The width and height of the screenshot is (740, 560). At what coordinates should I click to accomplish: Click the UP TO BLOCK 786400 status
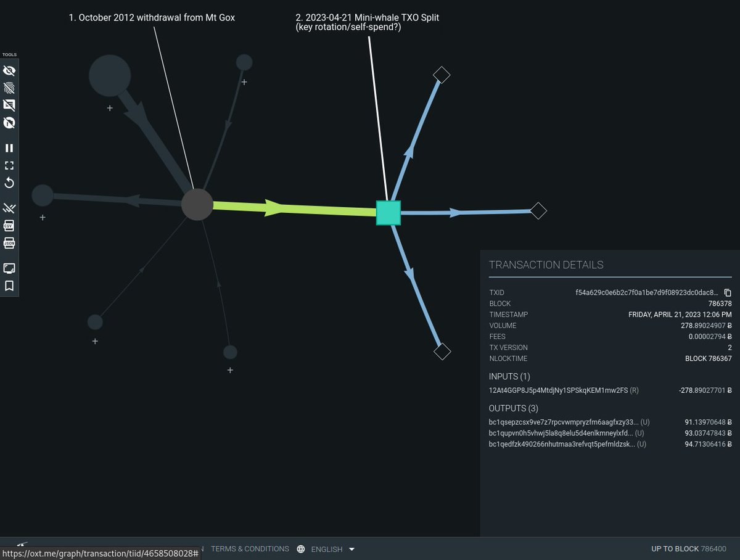[689, 549]
